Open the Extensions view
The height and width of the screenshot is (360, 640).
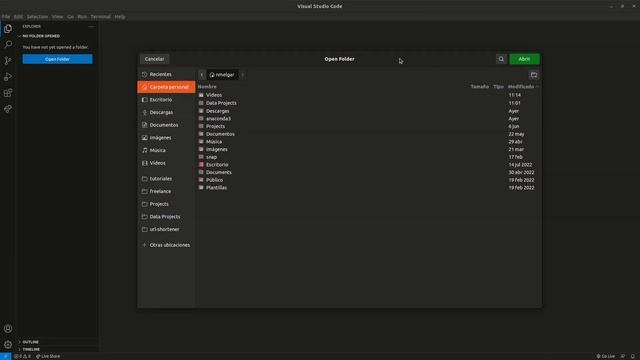[8, 93]
